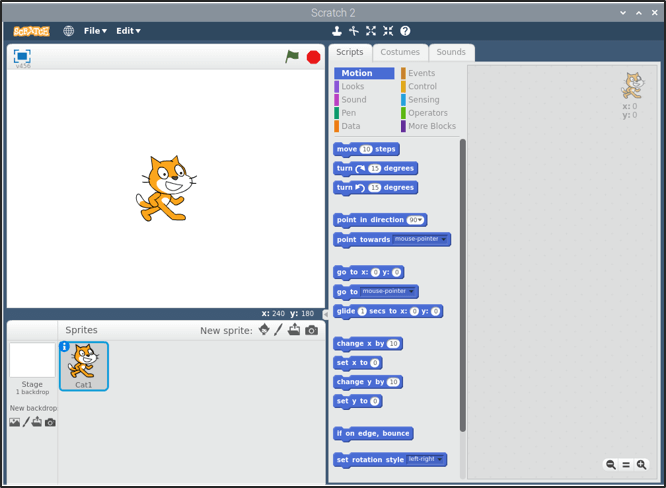The image size is (666, 488).
Task: Open point in direction 90 dropdown
Action: click(x=420, y=220)
